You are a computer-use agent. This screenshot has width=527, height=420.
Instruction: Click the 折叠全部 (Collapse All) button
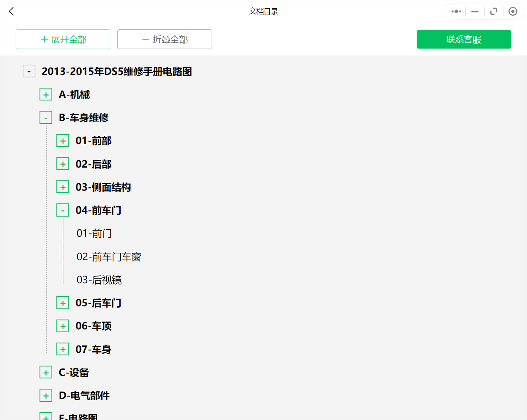(164, 39)
